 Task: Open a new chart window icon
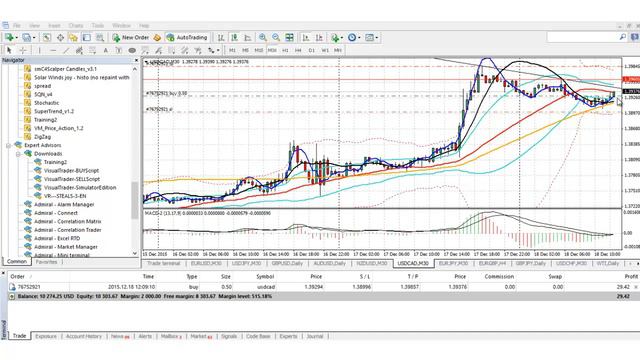coord(8,38)
